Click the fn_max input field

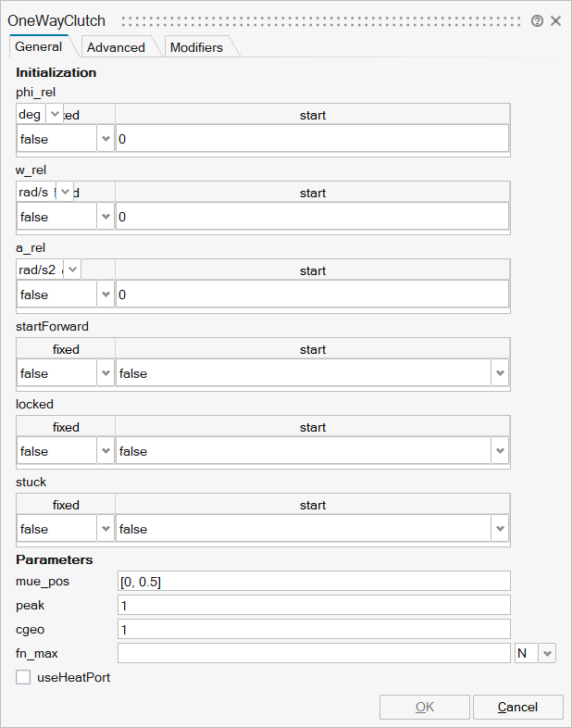pyautogui.click(x=314, y=653)
